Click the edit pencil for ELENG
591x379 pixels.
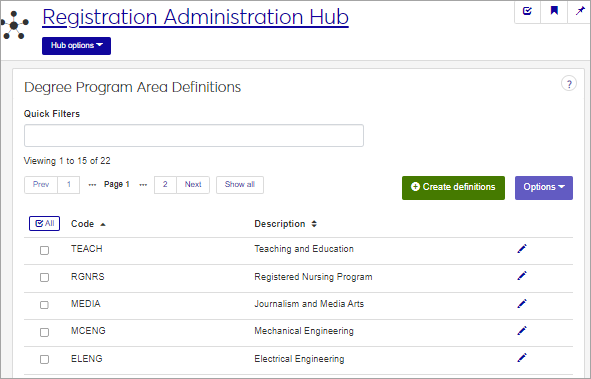pos(522,358)
